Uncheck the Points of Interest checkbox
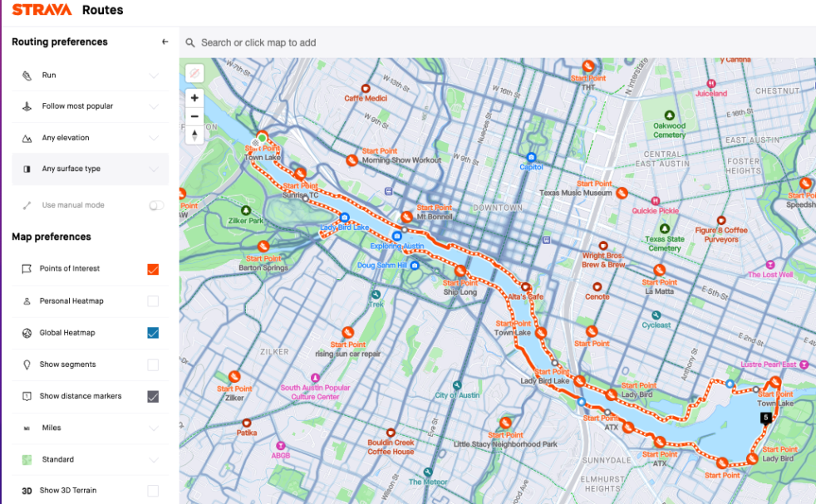 pyautogui.click(x=153, y=269)
